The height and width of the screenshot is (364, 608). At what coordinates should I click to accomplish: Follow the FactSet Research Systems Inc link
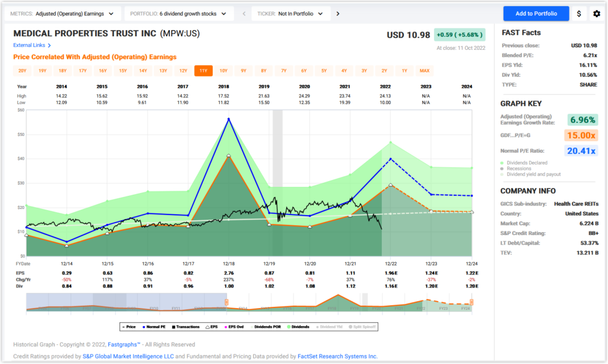coord(337,356)
